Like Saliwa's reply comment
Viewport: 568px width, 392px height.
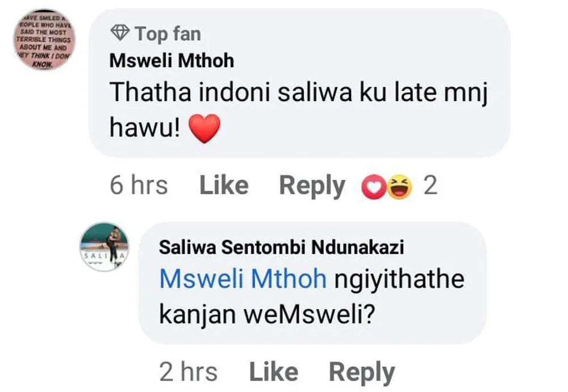click(x=274, y=372)
